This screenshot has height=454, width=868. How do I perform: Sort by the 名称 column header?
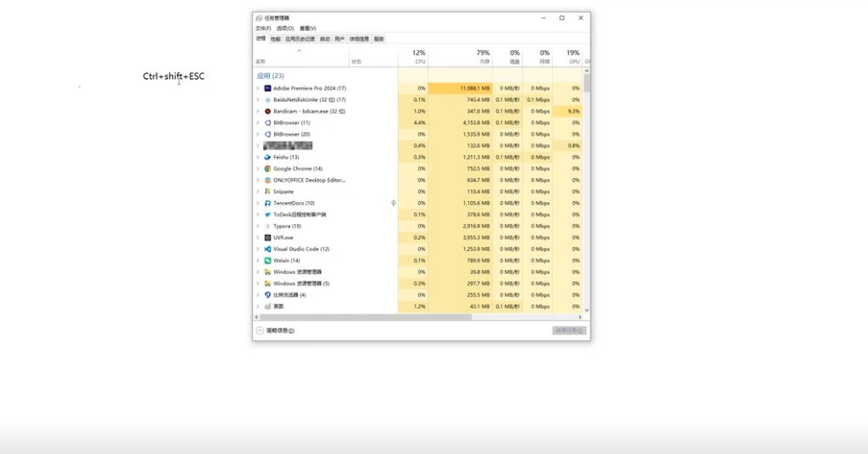[302, 57]
